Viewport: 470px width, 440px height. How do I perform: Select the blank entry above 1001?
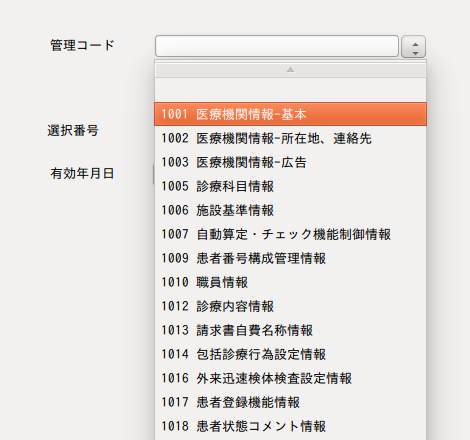pyautogui.click(x=290, y=90)
